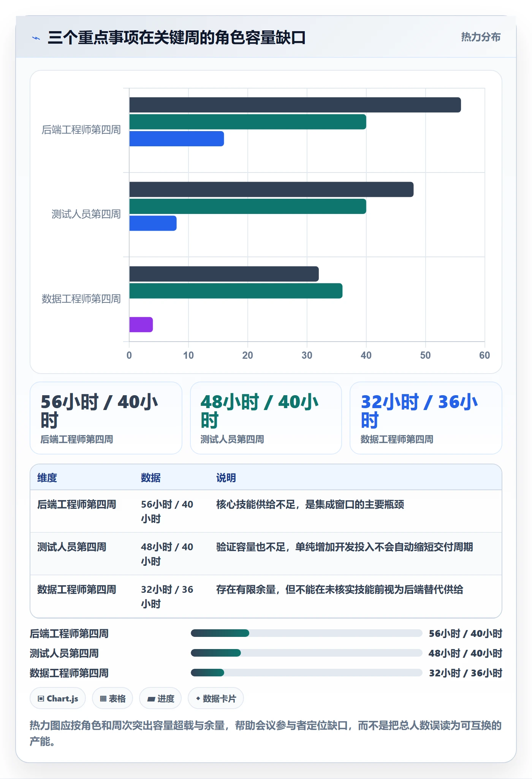Click the lightning icon beside the header title
This screenshot has height=779, width=532.
[x=36, y=38]
